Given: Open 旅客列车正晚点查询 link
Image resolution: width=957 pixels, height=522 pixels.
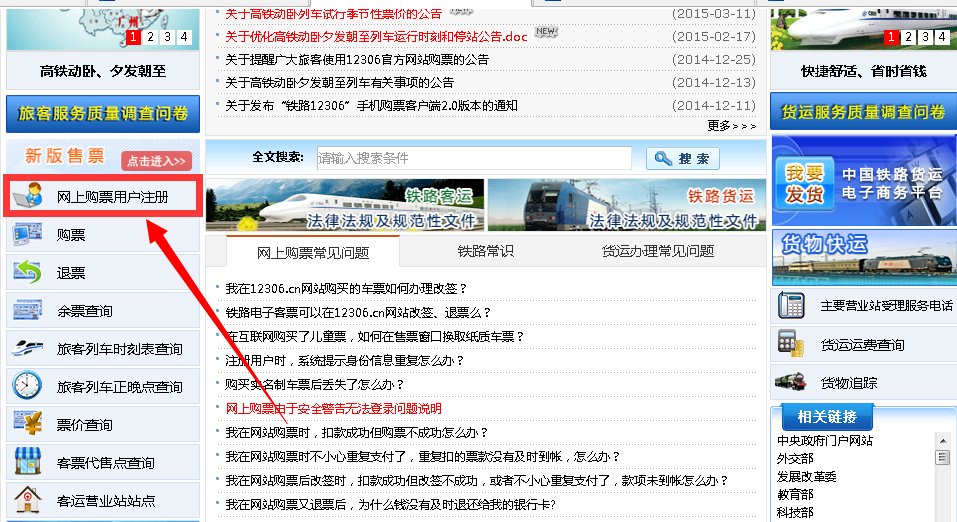Looking at the screenshot, I should pyautogui.click(x=120, y=387).
